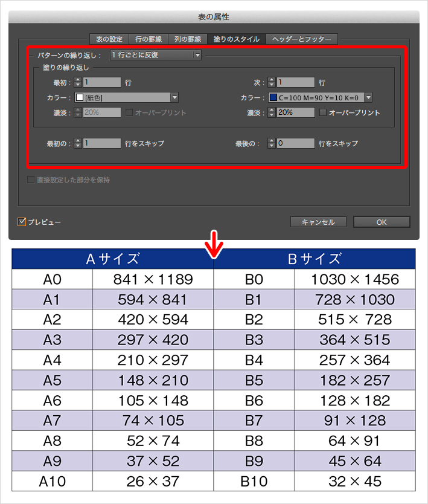Select the 32 × 45 cell
Screen dimensions: 428x504
[x=355, y=481]
